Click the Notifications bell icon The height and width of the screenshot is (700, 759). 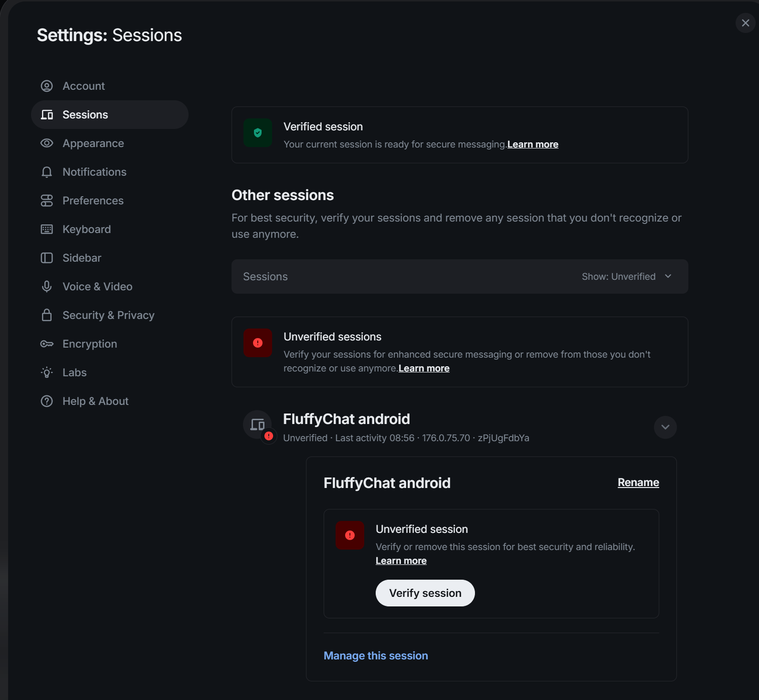(x=47, y=172)
